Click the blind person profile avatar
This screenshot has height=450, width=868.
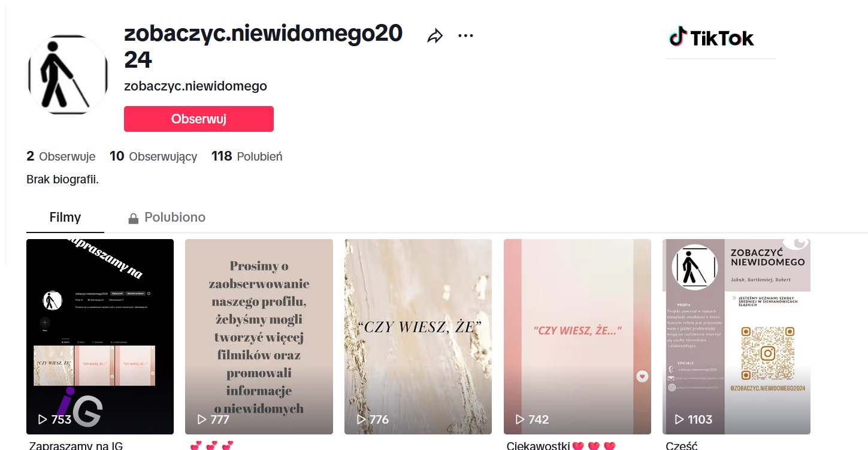tap(68, 75)
